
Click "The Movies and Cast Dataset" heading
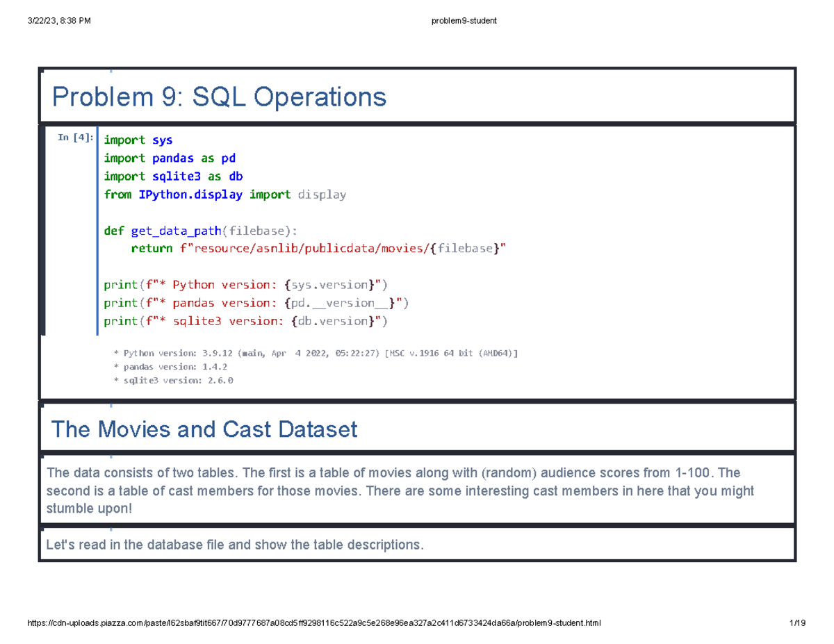click(204, 429)
